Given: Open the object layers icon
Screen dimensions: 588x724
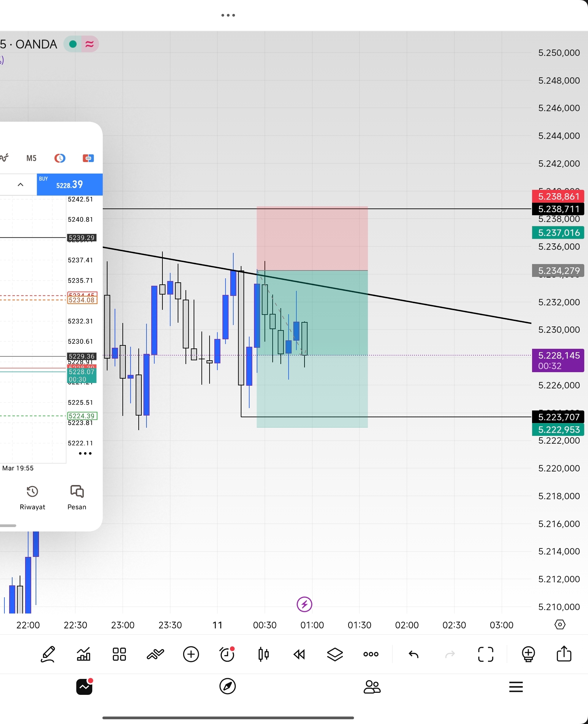Looking at the screenshot, I should tap(335, 654).
